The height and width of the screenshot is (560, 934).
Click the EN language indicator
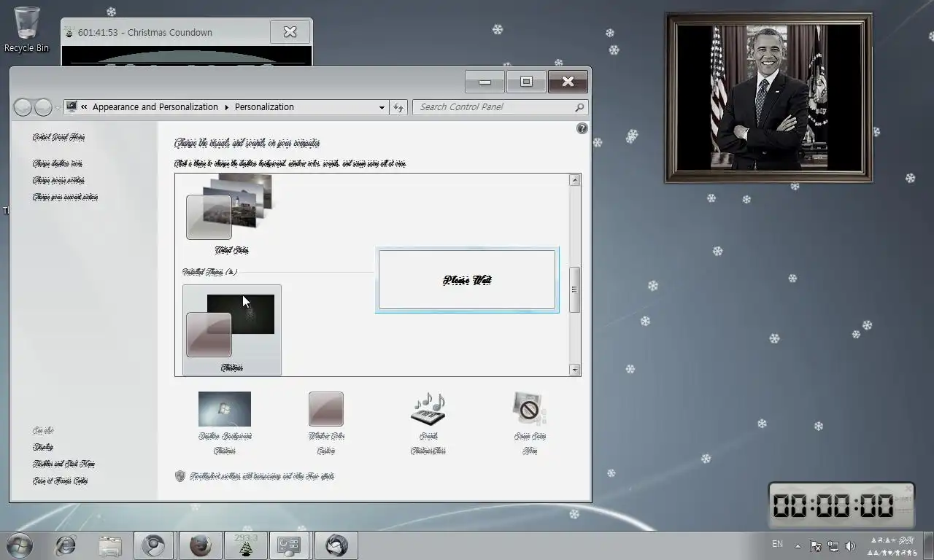coord(778,544)
